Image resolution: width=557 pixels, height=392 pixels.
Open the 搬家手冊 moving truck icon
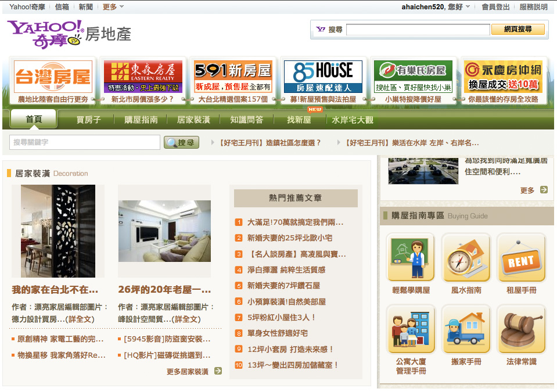click(466, 329)
